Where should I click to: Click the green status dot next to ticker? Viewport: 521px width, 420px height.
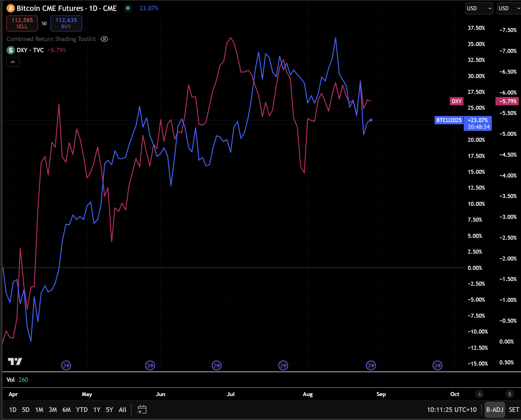point(128,8)
